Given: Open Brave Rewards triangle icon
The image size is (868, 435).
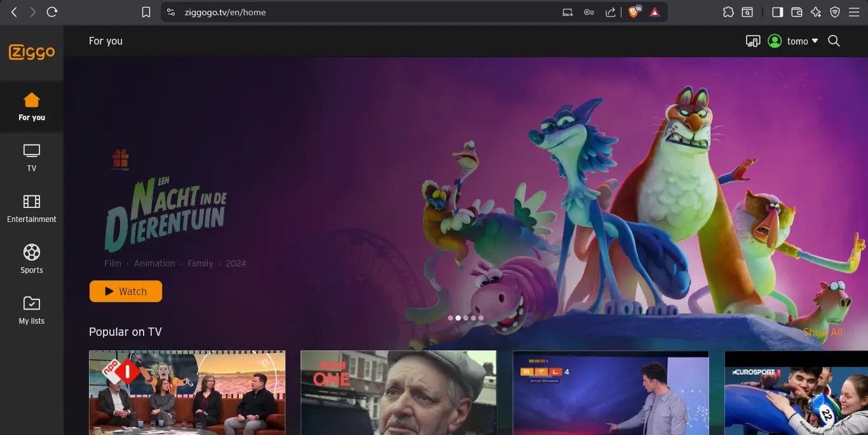Looking at the screenshot, I should point(654,12).
